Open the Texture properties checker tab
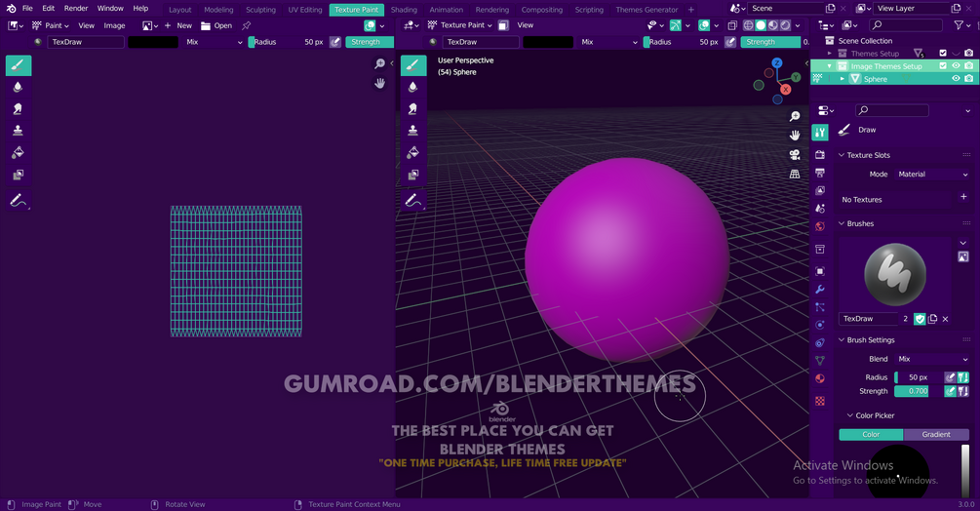 (x=820, y=401)
